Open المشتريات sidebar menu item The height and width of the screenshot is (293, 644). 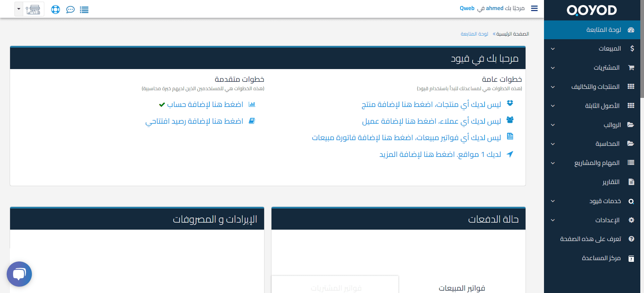pos(592,68)
